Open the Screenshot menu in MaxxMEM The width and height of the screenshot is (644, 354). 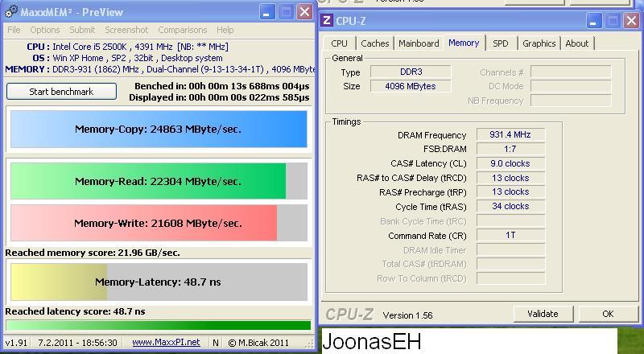(126, 30)
